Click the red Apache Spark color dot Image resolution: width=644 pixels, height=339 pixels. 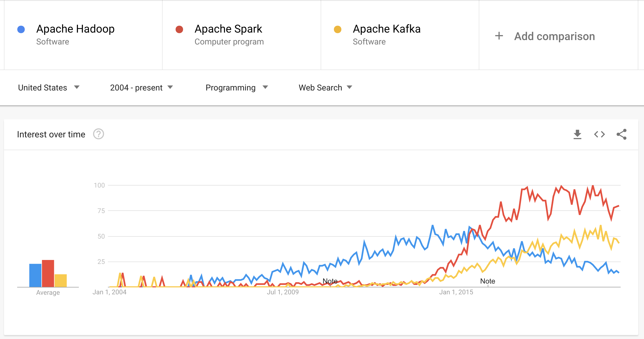[x=179, y=29]
